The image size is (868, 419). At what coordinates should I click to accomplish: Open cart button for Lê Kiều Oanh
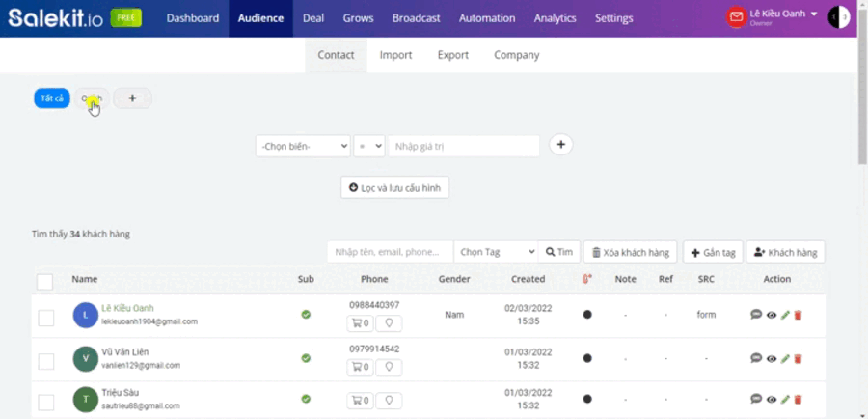click(x=361, y=323)
